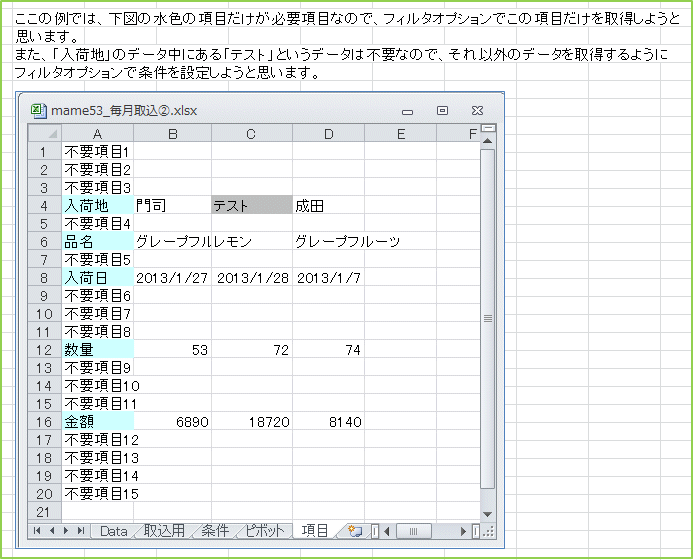Click the 2013/1/7 date cell

coord(328,278)
